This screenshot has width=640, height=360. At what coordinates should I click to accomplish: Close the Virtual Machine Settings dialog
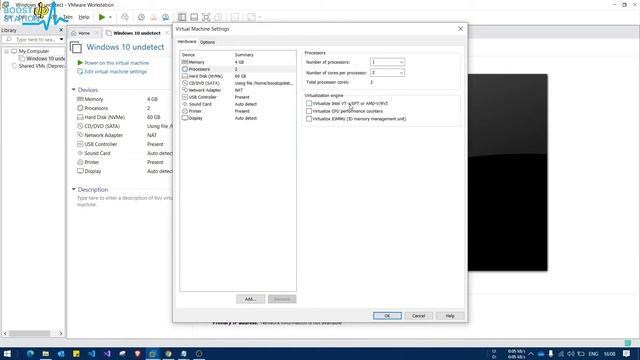[460, 29]
